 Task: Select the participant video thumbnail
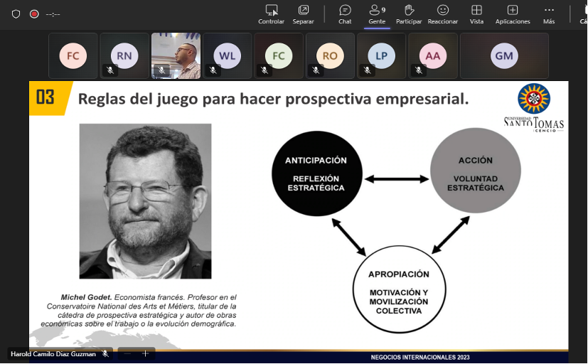(176, 55)
